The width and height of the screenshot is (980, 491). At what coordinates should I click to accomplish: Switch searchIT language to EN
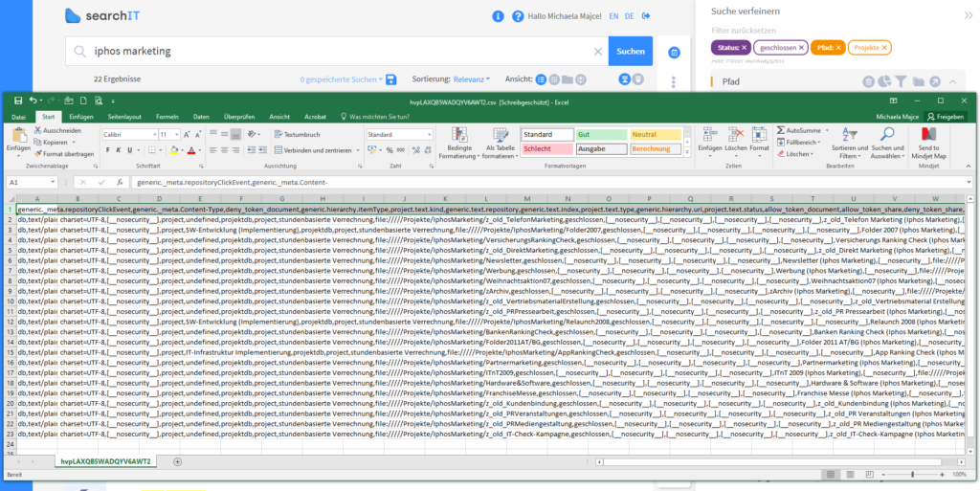pos(613,16)
